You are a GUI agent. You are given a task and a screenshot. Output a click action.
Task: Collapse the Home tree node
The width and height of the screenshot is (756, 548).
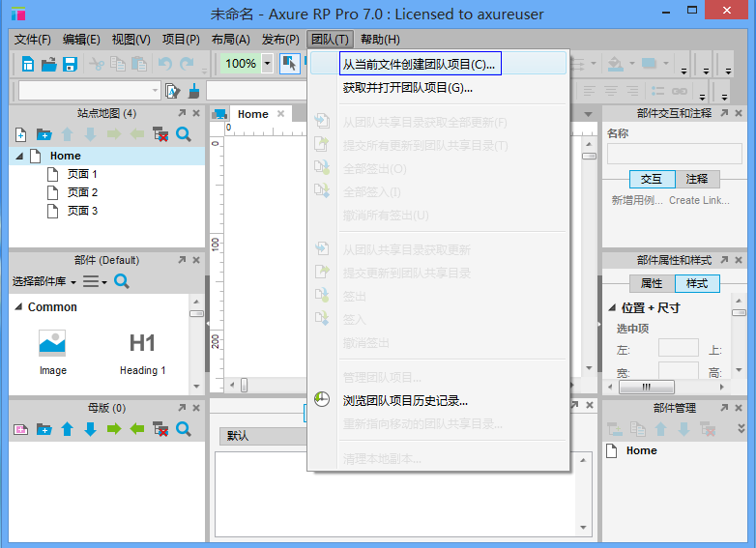19,156
